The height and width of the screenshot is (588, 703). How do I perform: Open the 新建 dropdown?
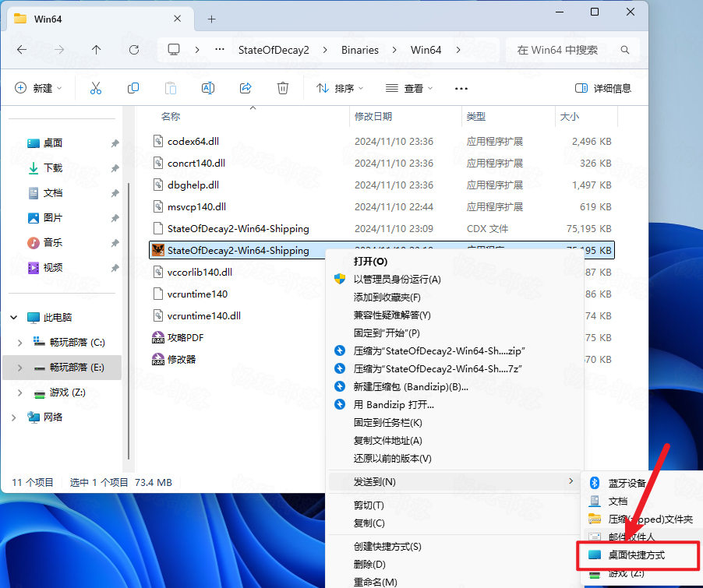[38, 88]
